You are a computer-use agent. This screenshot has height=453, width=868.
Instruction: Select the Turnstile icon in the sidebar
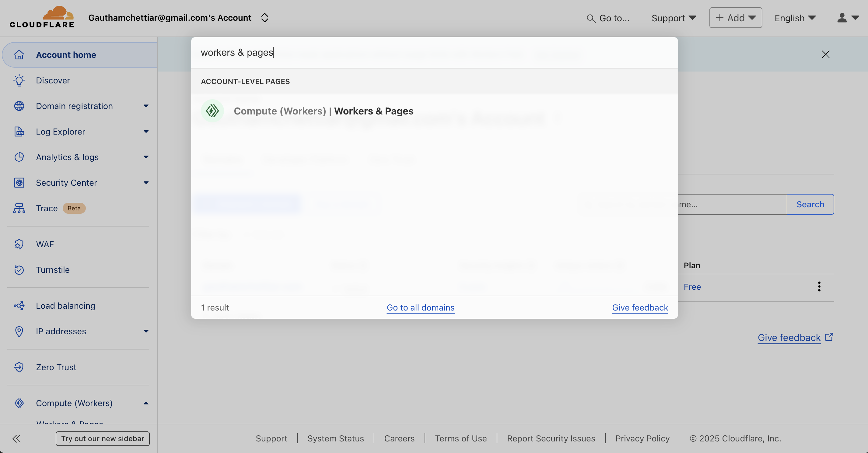click(x=19, y=270)
